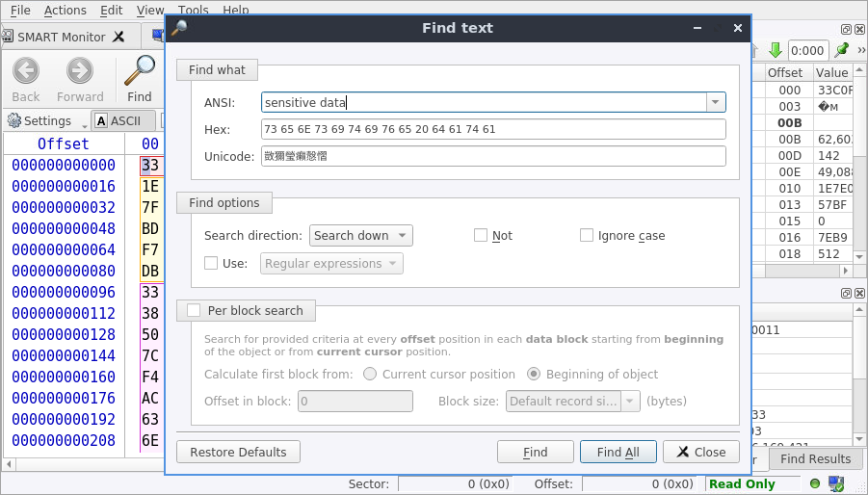Open the File menu
Screen dimensions: 868x495
(20, 10)
